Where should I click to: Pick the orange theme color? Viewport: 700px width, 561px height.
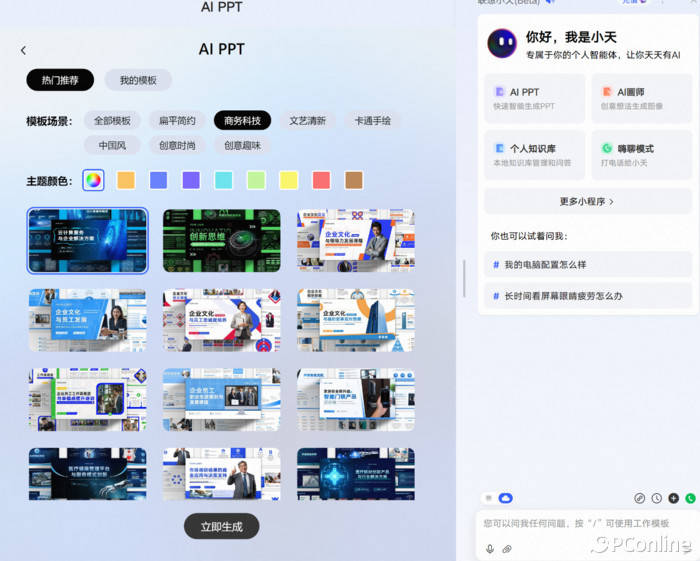pyautogui.click(x=126, y=180)
